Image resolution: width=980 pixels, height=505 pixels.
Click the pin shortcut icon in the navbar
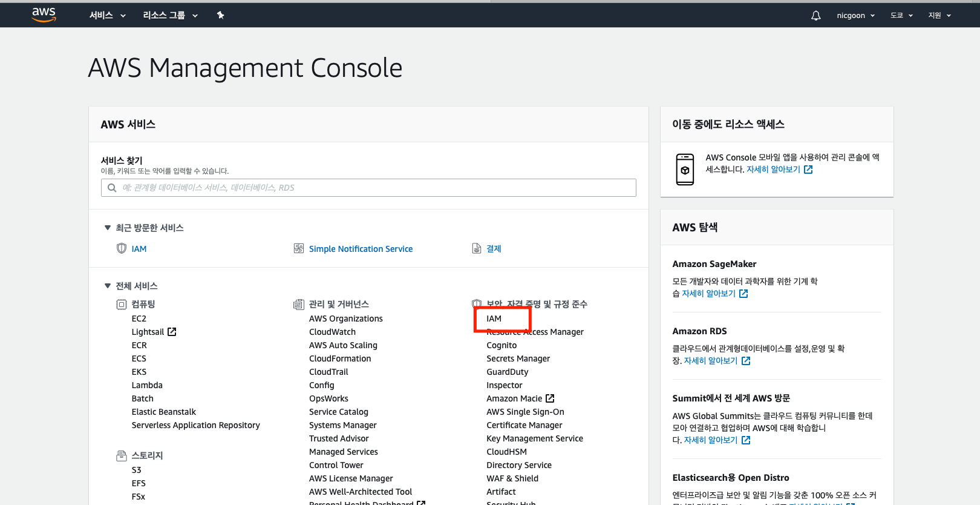click(x=221, y=15)
